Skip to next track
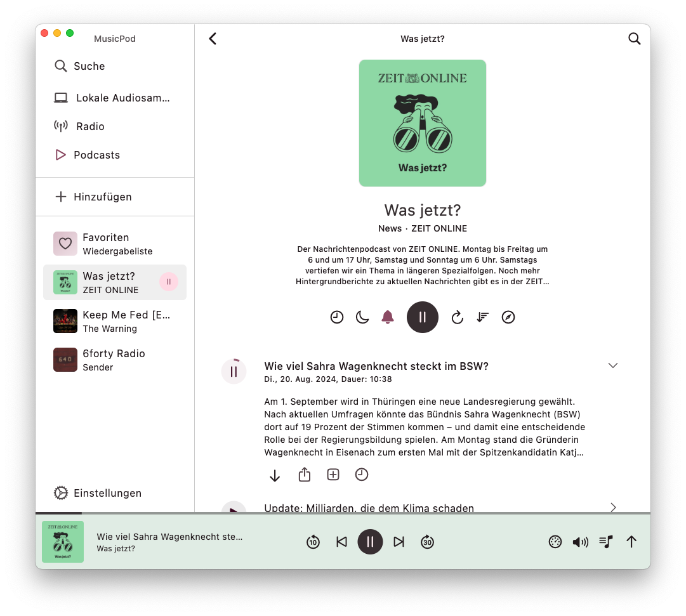Viewport: 686px width, 616px height. 399,542
